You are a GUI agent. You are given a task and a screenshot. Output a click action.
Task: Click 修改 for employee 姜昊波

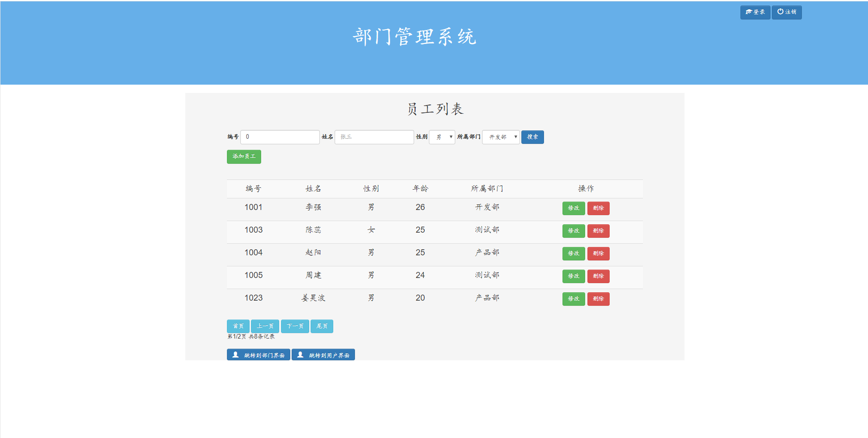pos(573,299)
